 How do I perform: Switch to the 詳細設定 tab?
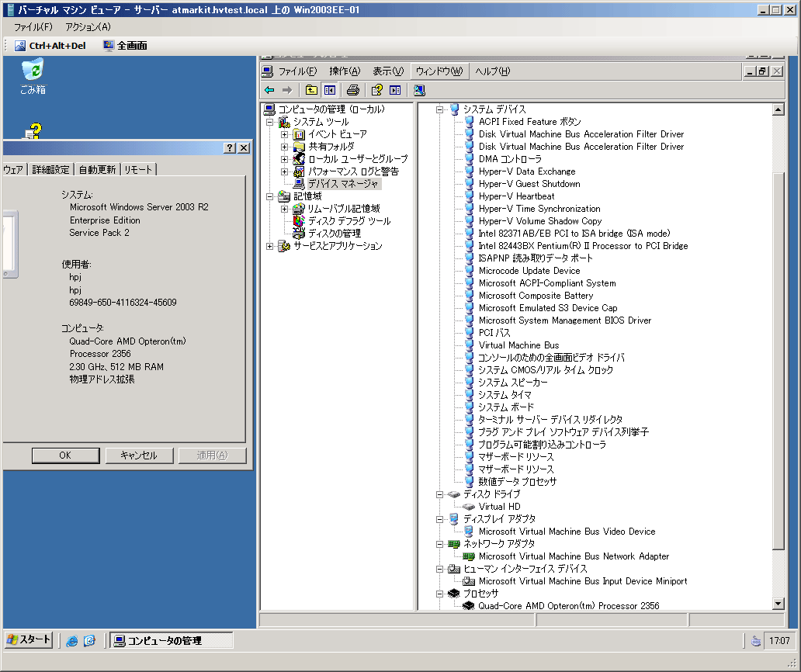coord(50,169)
